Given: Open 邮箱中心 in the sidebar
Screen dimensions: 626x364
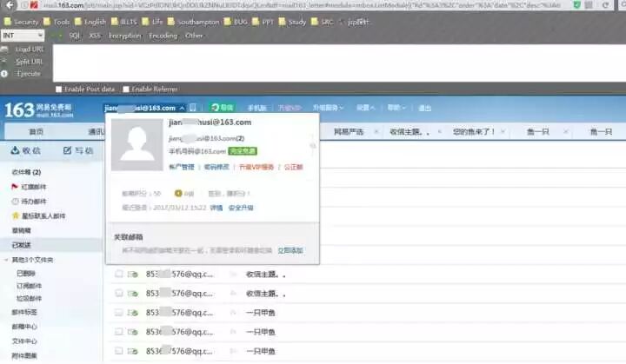Looking at the screenshot, I should click(x=24, y=327).
